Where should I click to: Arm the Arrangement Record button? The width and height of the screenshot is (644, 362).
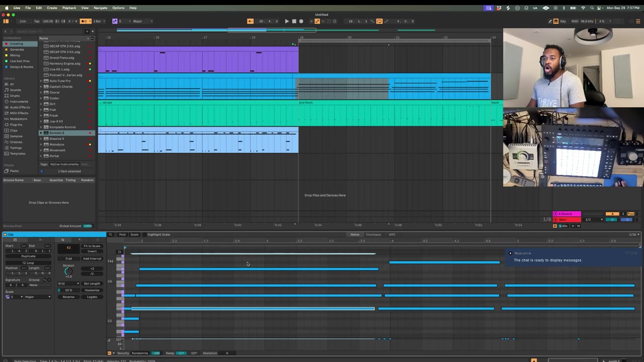click(301, 21)
